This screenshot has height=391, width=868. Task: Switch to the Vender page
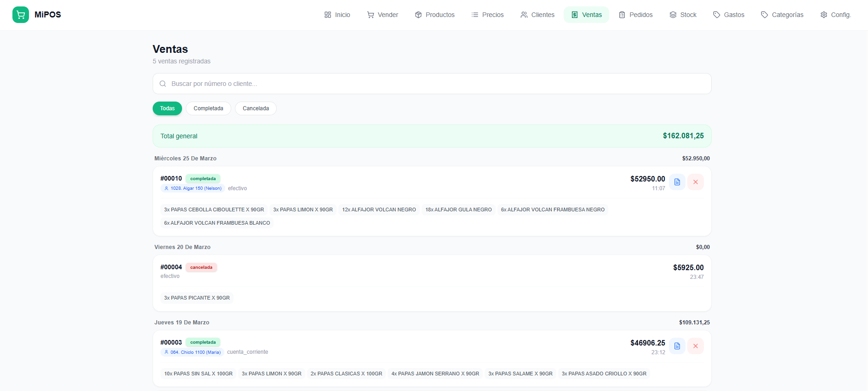pyautogui.click(x=383, y=15)
